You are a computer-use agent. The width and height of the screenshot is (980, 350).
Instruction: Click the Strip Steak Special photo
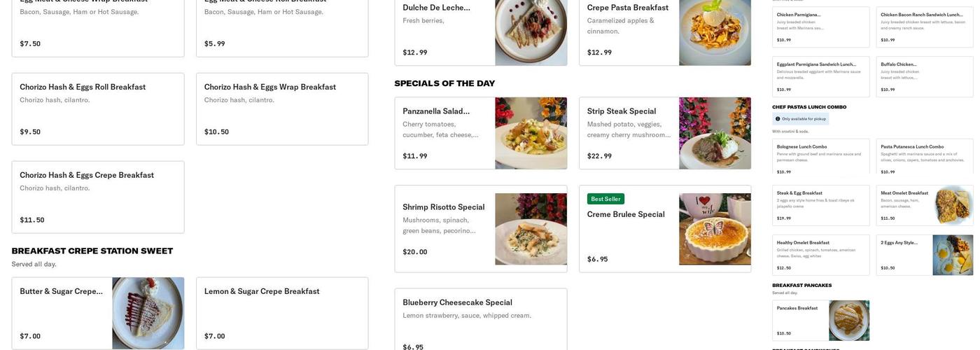[x=715, y=133]
